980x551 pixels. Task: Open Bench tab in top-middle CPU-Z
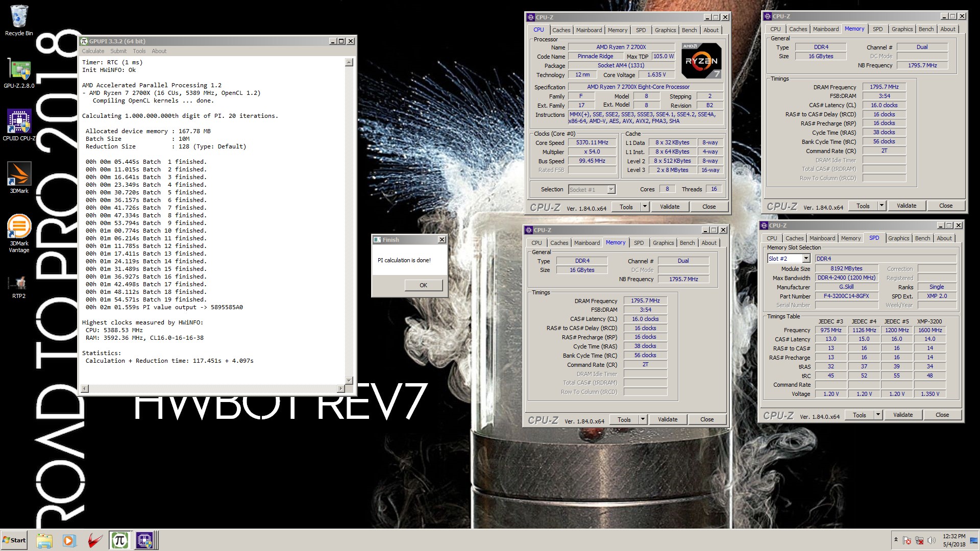[x=689, y=30]
